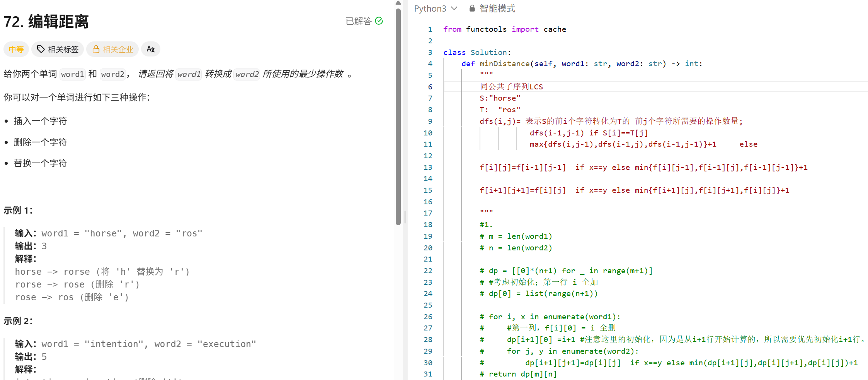Screen dimensions: 868x380
Task: Click the '# return dp[m][n]' line
Action: pyautogui.click(x=518, y=374)
